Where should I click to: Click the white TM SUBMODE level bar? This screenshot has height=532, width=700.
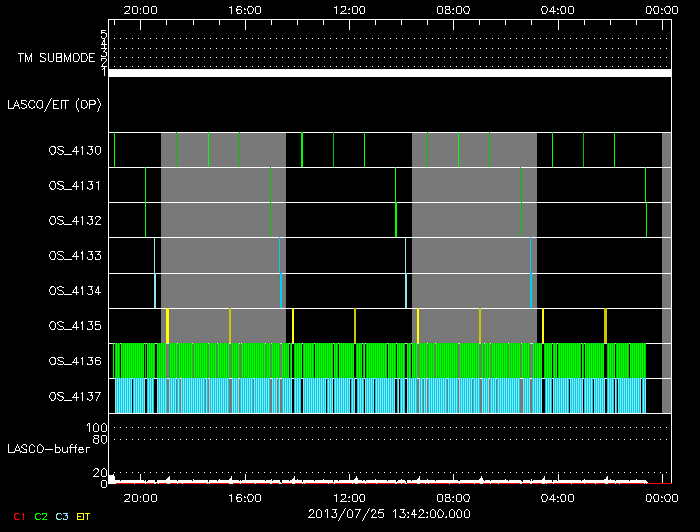coord(388,73)
